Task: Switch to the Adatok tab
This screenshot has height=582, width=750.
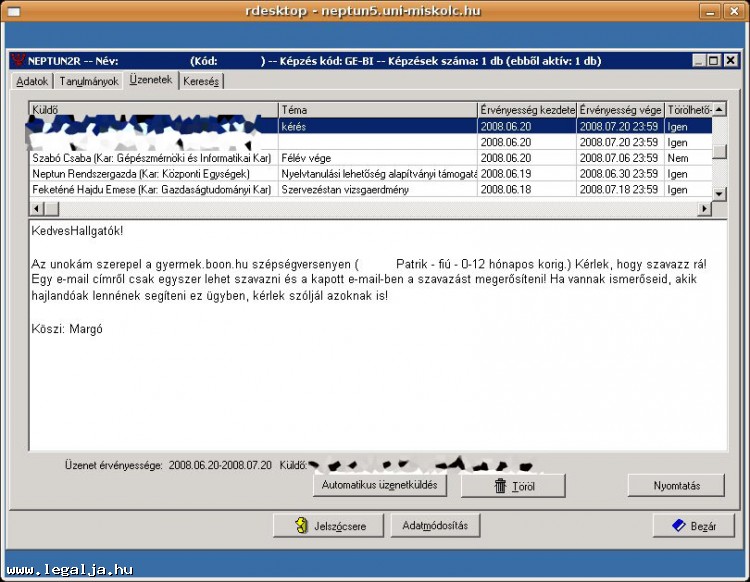Action: click(32, 81)
